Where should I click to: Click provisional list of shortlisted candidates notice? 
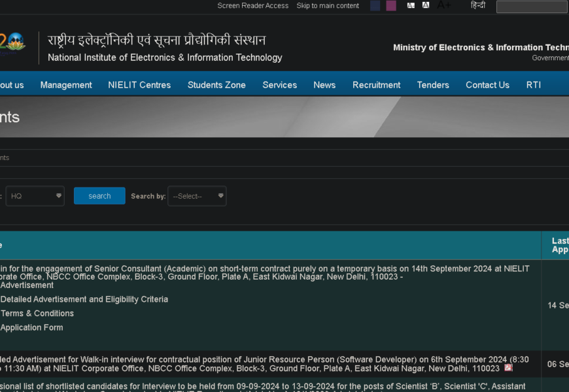pos(263,387)
